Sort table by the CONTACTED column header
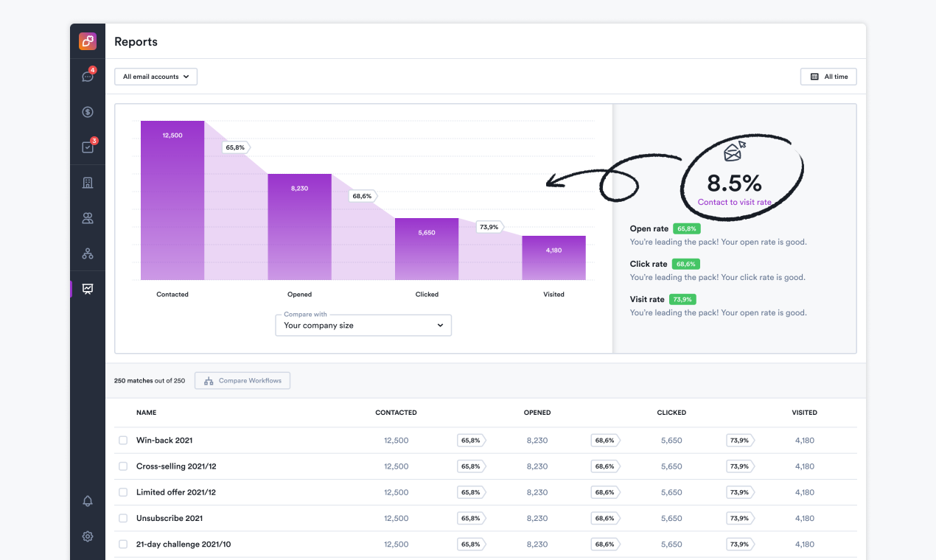The width and height of the screenshot is (936, 560). click(396, 413)
